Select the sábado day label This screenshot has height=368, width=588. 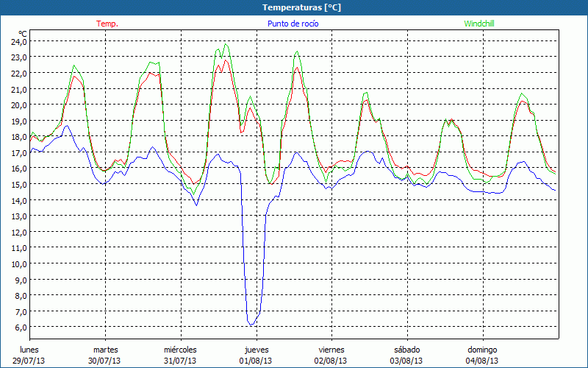pos(406,350)
